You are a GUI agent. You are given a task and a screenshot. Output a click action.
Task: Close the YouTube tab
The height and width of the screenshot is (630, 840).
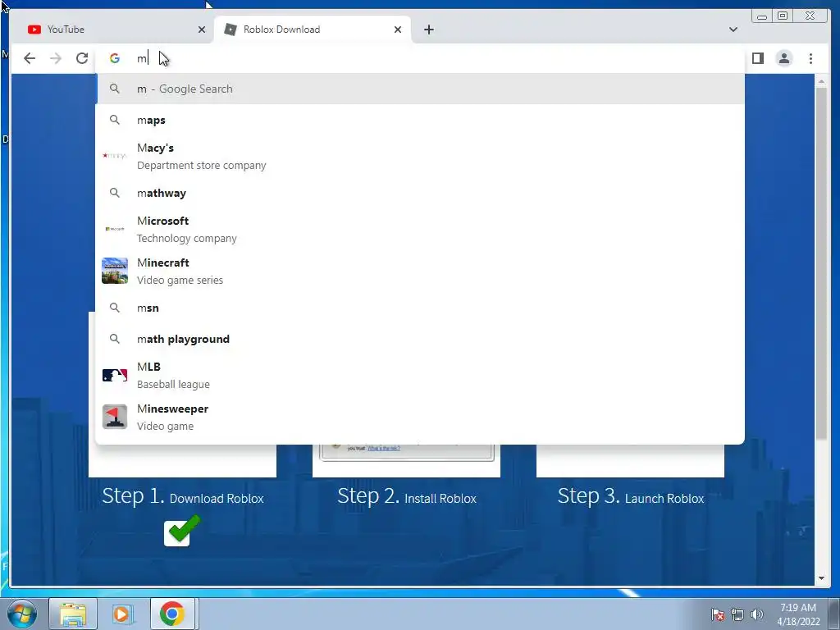(202, 30)
